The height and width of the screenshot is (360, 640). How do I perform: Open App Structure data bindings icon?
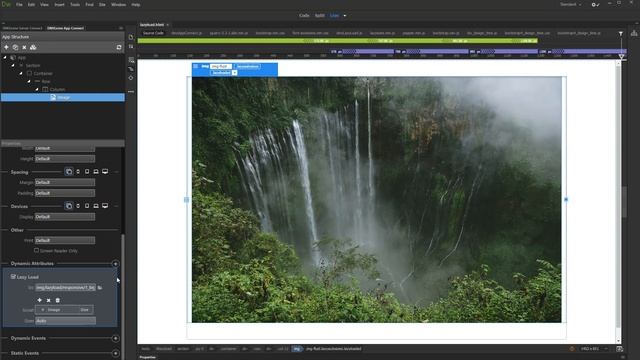coord(33,47)
